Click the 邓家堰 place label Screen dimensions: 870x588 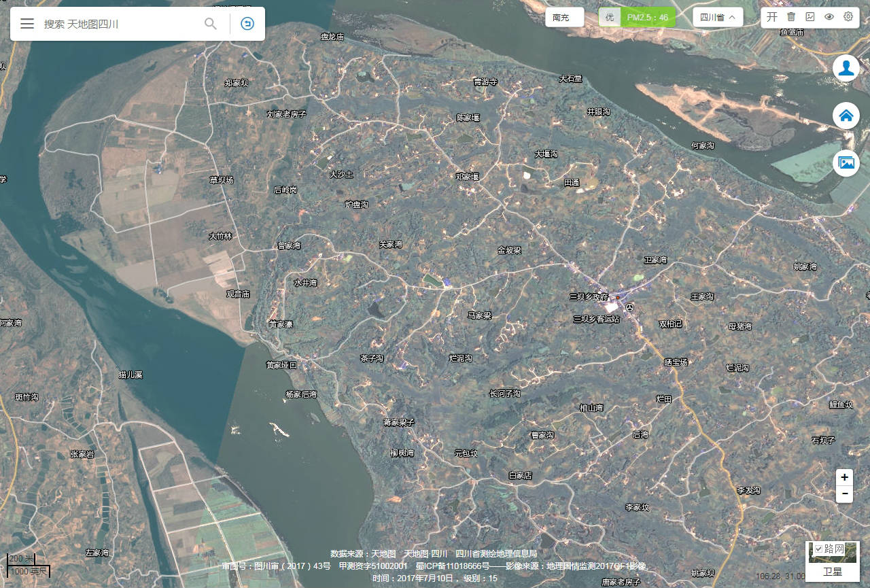tap(468, 177)
